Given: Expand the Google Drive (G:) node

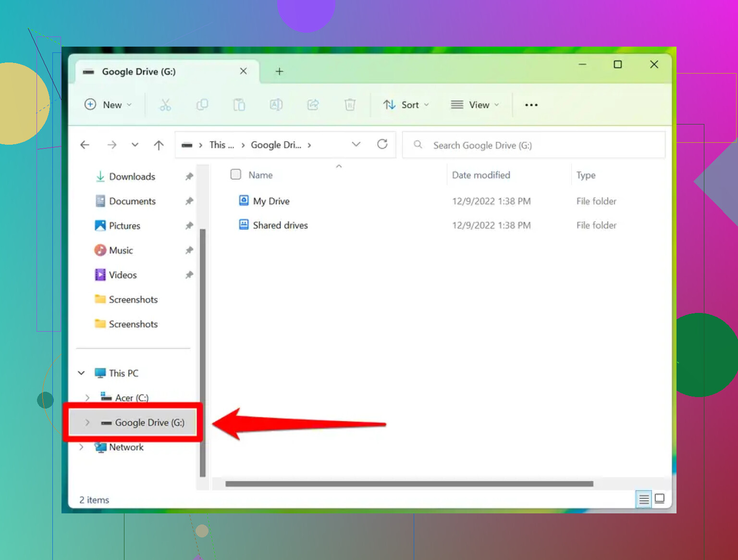Looking at the screenshot, I should (87, 423).
